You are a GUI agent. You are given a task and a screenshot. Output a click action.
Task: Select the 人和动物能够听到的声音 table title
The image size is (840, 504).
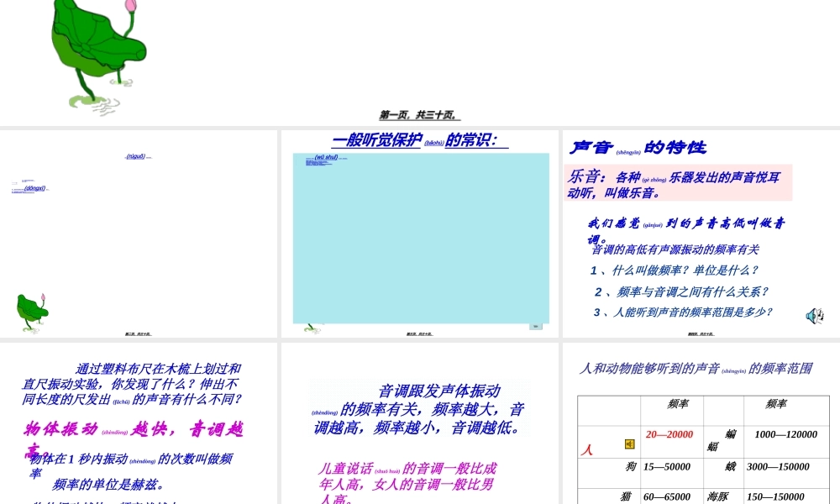click(696, 368)
